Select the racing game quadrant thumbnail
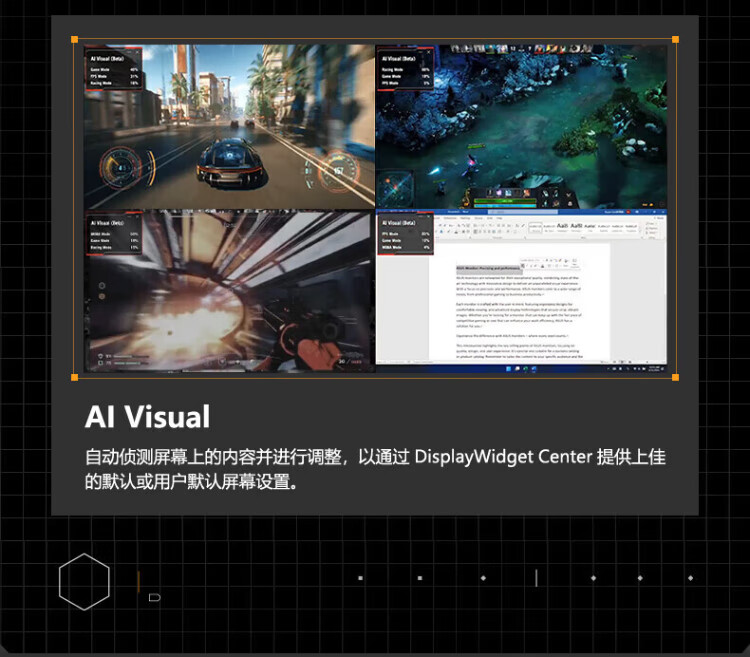Screen dimensions: 750x657 [x=229, y=126]
